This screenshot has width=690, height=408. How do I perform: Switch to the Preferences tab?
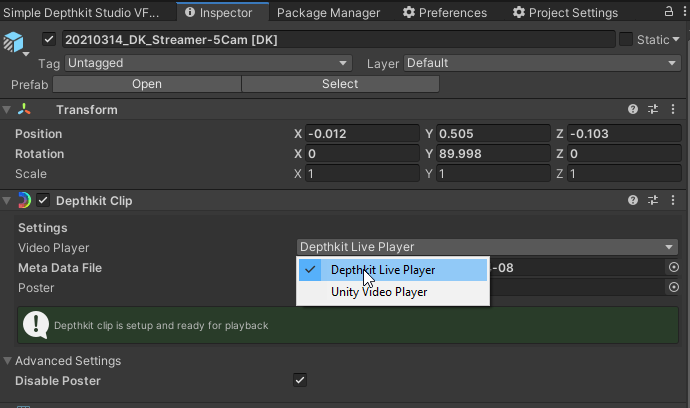pyautogui.click(x=444, y=13)
